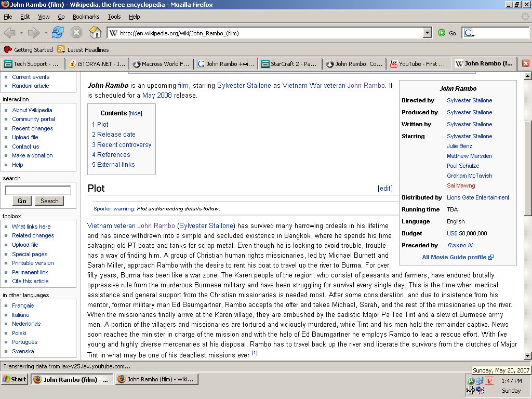View the article in Français
The height and width of the screenshot is (399, 532).
pos(23,305)
